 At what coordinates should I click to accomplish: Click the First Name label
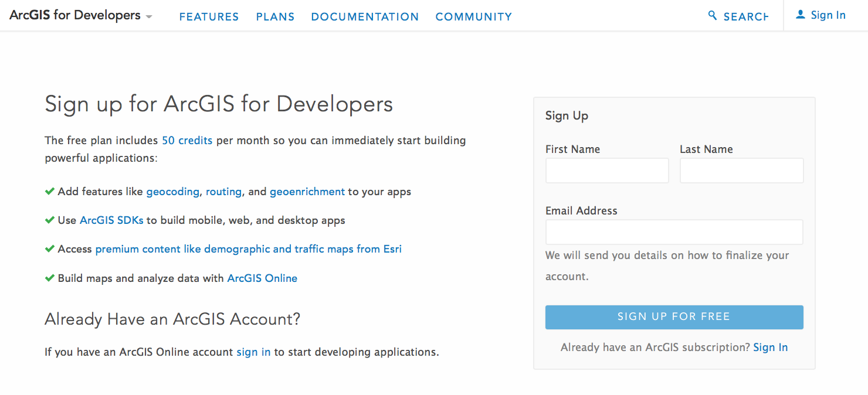pos(572,149)
